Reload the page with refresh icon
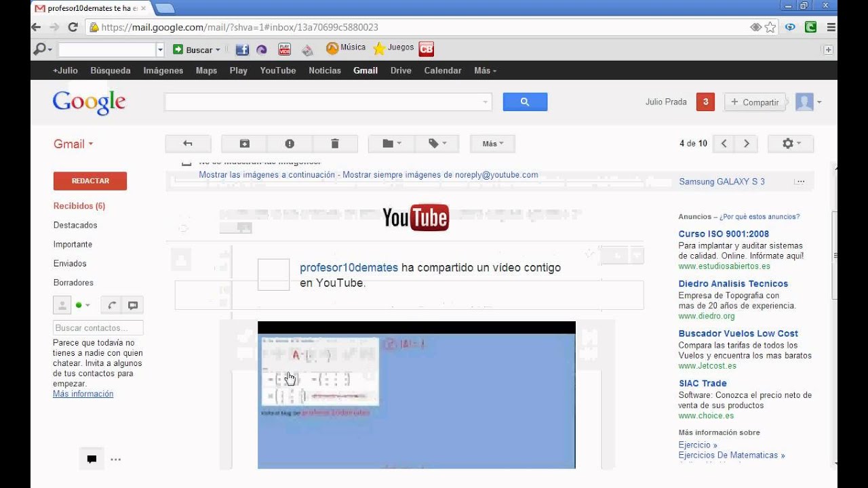Screen dimensions: 868x488 coord(73,28)
